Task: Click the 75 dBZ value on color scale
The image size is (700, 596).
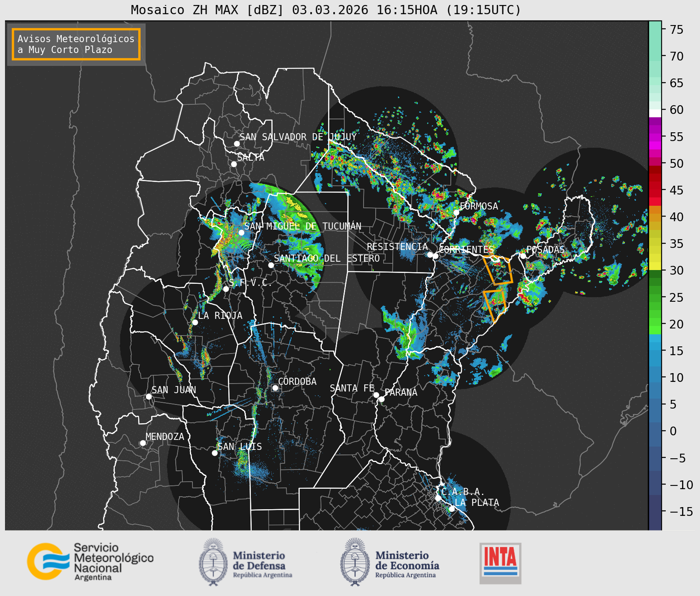Action: (677, 30)
